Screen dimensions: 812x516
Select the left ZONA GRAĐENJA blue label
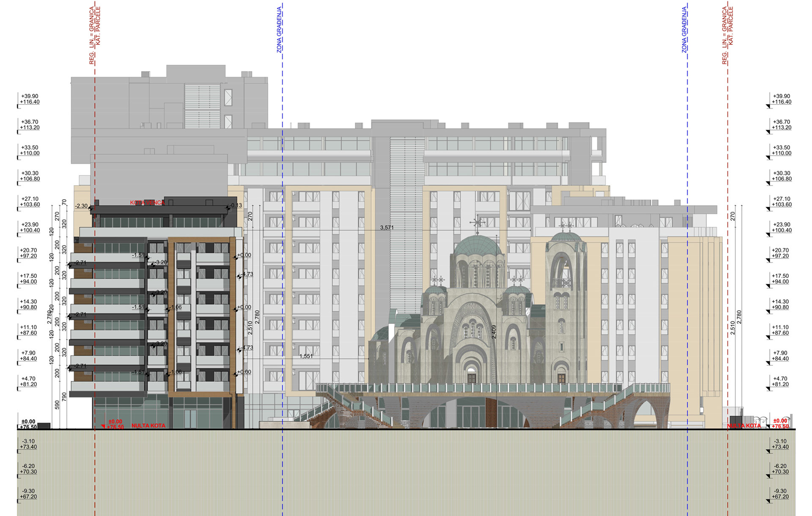[279, 30]
